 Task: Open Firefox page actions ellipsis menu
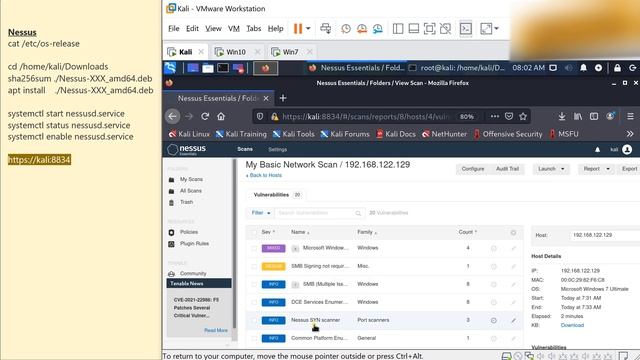click(495, 116)
